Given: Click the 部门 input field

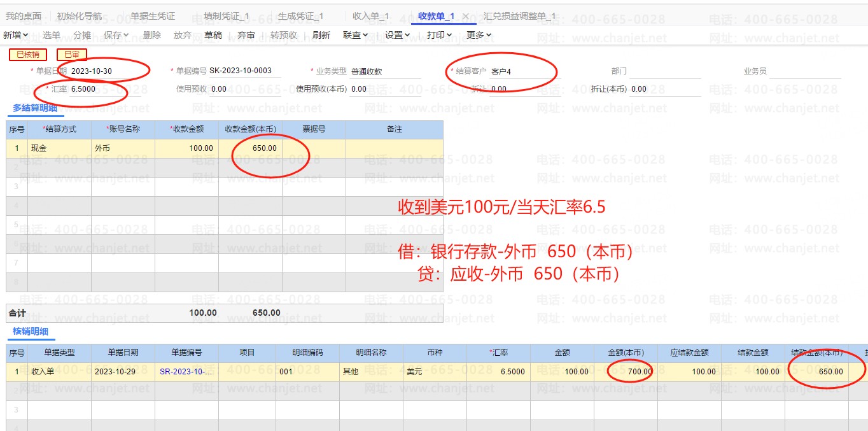Looking at the screenshot, I should click(665, 71).
